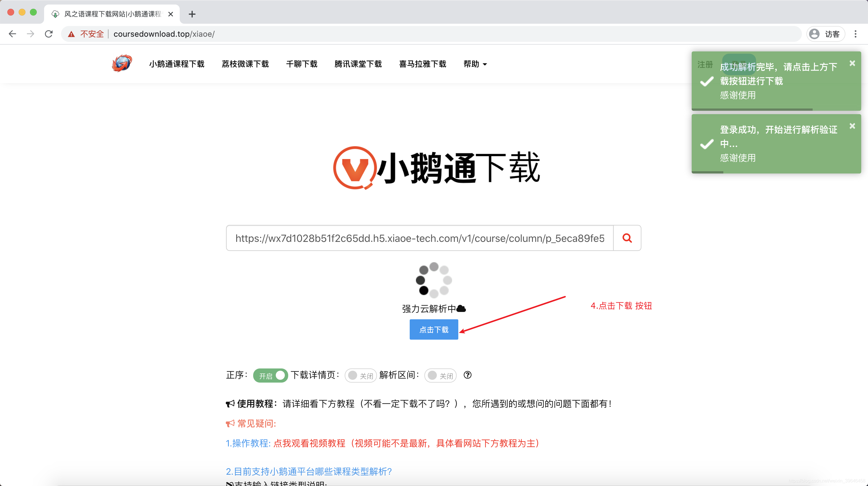
Task: Select the 风之语课程下载网站 browser tab
Action: (112, 14)
